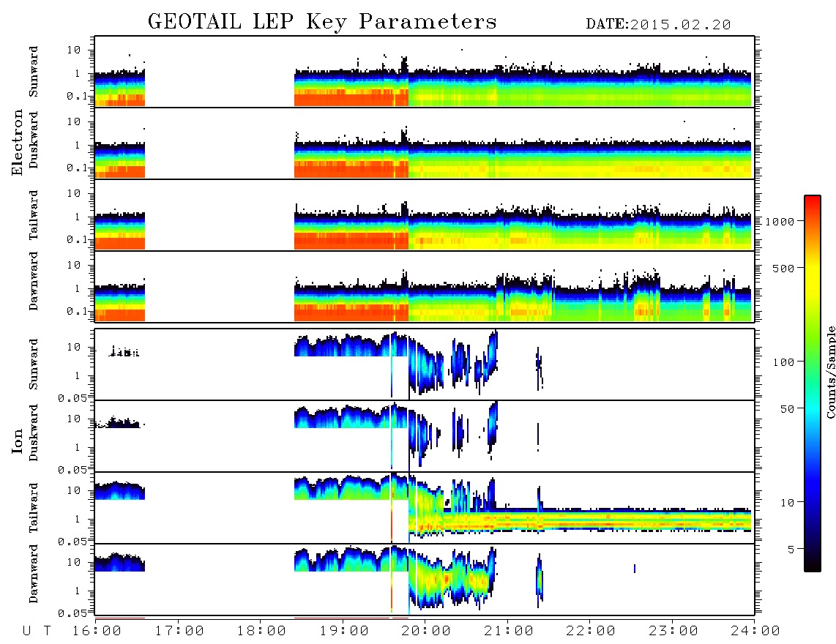Click the 500 tick on the colorbar
The image size is (836, 644).
(x=783, y=268)
